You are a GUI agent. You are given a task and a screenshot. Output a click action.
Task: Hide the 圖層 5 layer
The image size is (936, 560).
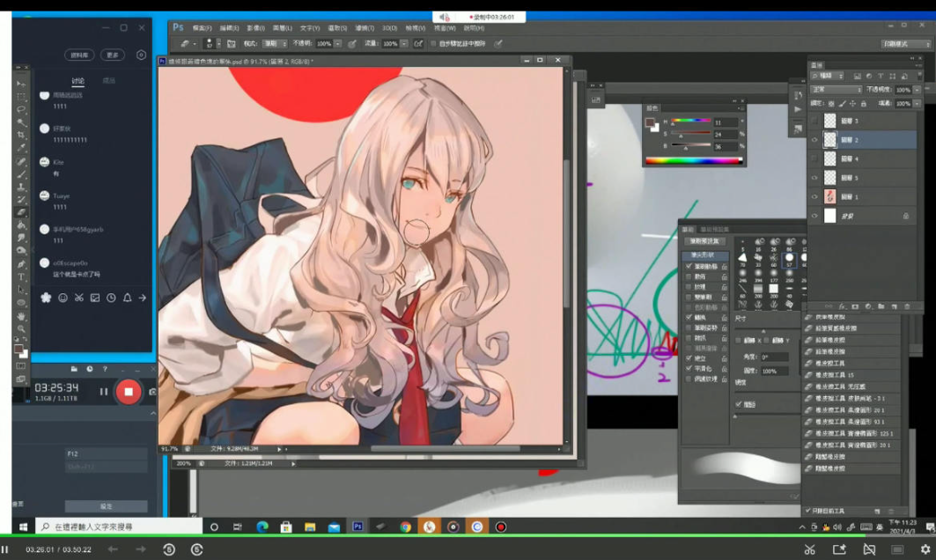pyautogui.click(x=814, y=178)
